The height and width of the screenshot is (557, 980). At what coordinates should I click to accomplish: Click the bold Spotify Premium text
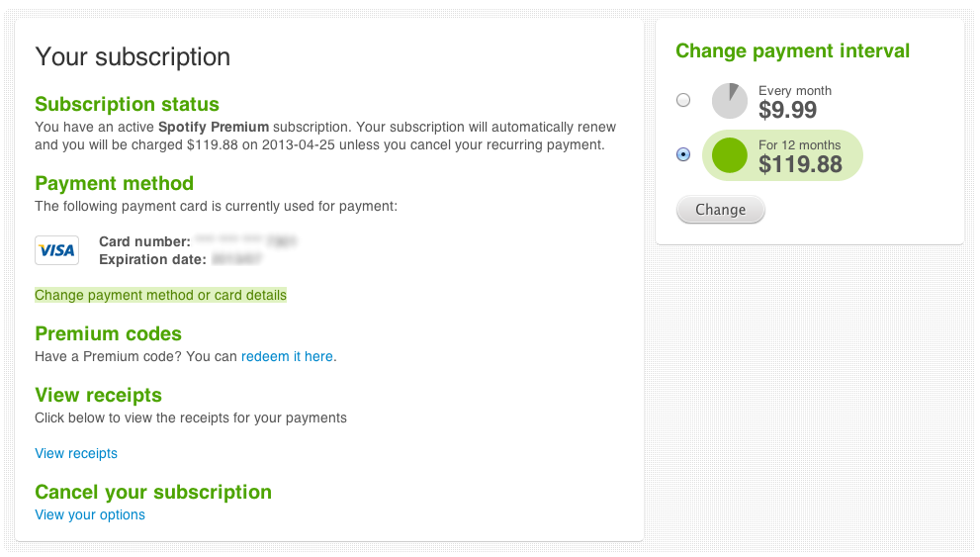coord(214,127)
